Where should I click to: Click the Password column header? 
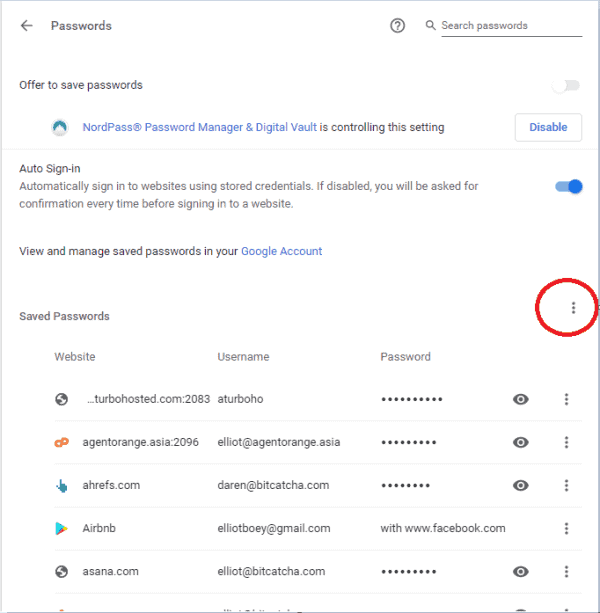[405, 357]
